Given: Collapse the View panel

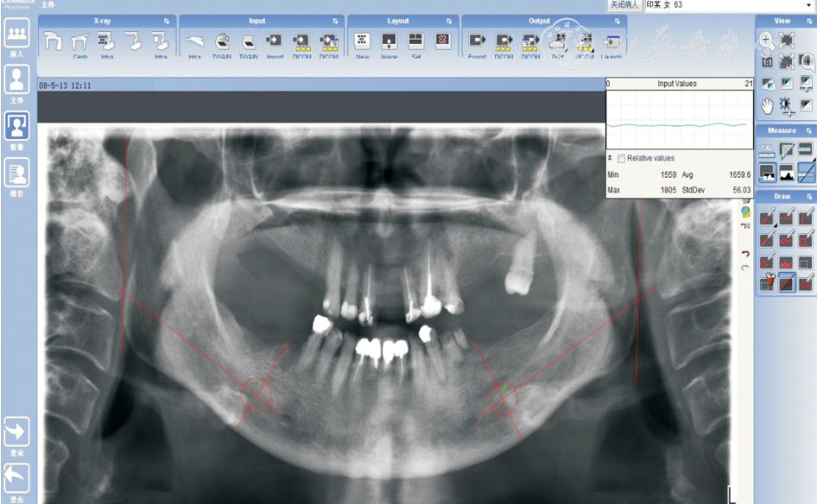Looking at the screenshot, I should (808, 21).
